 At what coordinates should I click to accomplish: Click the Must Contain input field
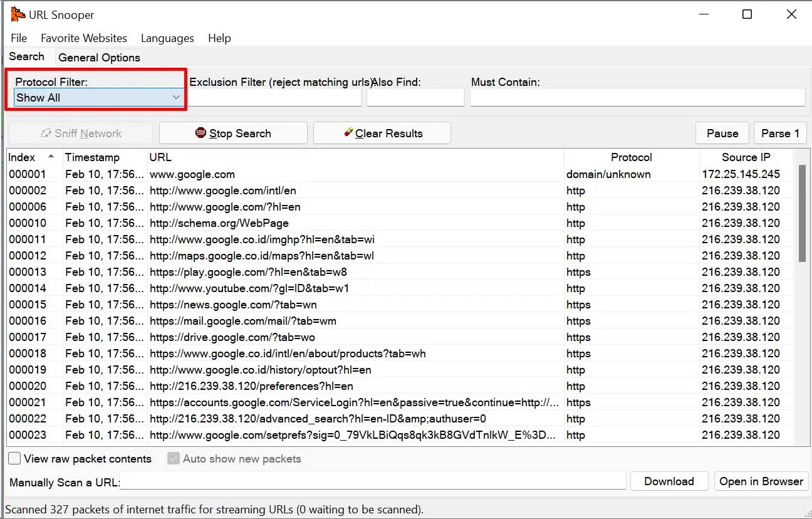point(637,98)
